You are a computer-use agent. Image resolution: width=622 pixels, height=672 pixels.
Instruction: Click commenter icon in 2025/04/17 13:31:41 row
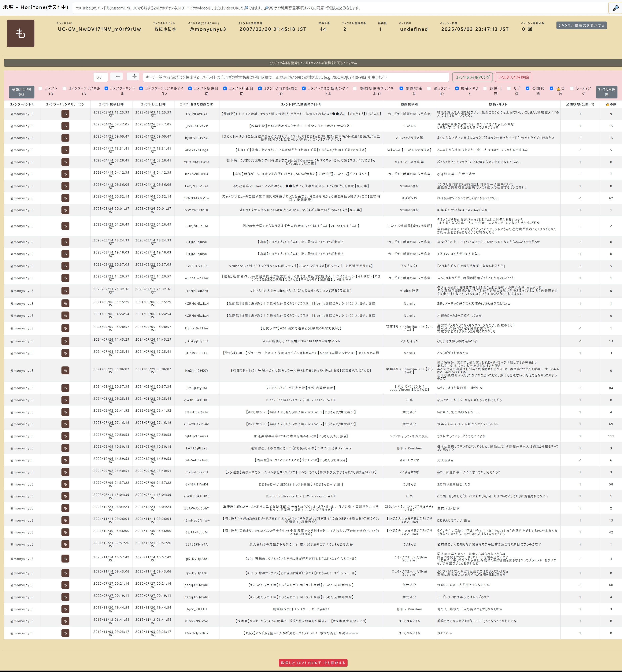coord(65,150)
